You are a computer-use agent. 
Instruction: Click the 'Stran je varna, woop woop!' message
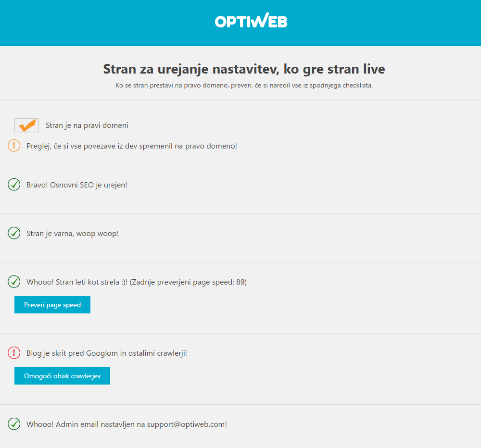[73, 234]
